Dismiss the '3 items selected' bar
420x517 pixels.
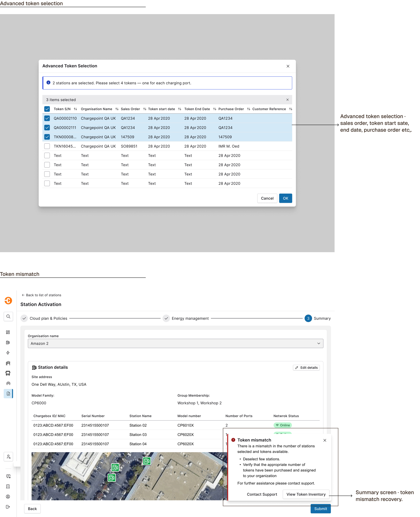(x=287, y=100)
